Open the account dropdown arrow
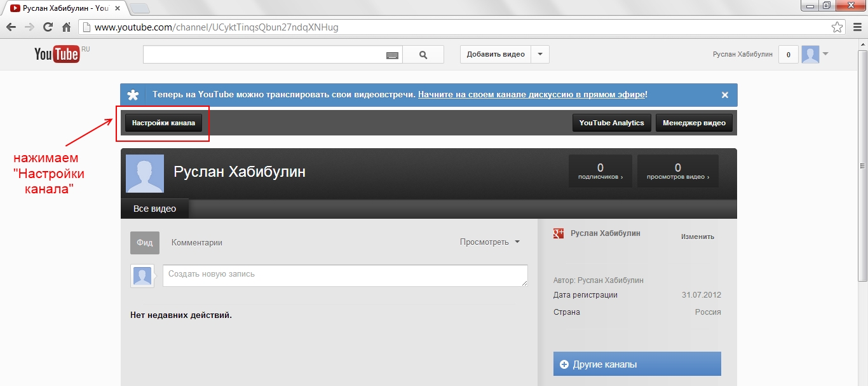868x386 pixels. (825, 54)
